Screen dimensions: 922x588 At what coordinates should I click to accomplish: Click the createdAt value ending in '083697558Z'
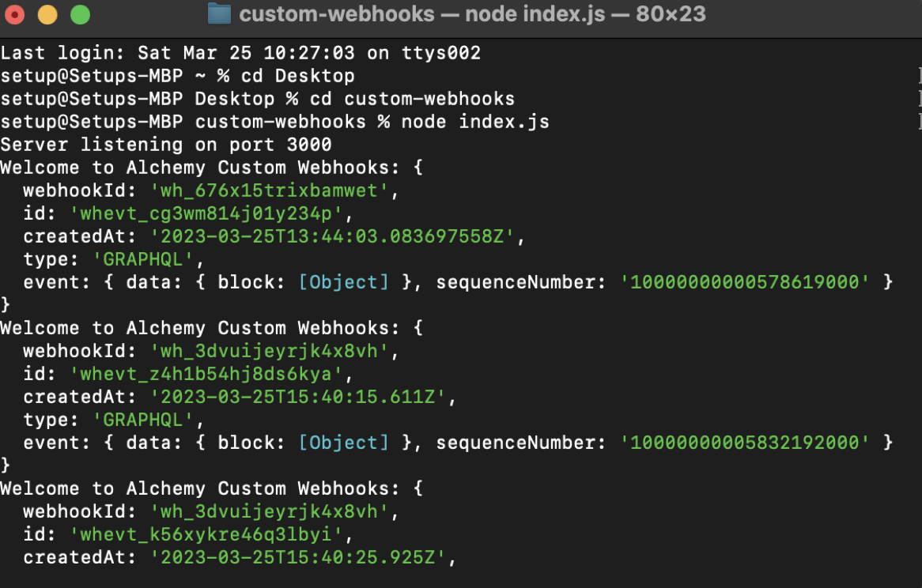coord(338,236)
